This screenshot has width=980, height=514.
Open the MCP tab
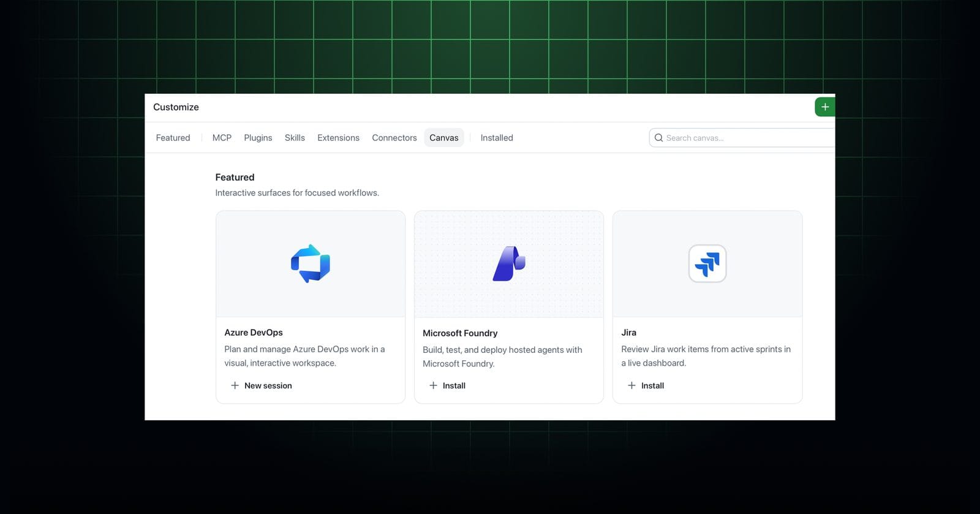pyautogui.click(x=222, y=138)
